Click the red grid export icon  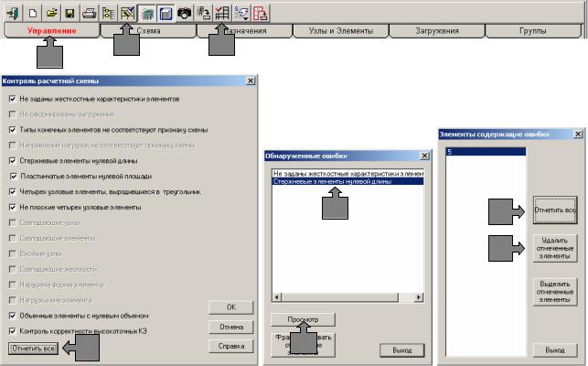coord(261,14)
